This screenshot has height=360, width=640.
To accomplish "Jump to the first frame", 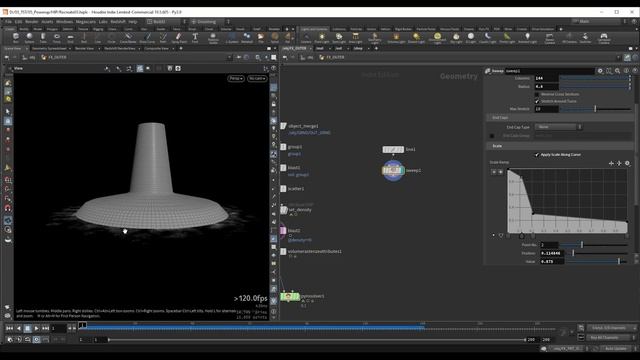I will pyautogui.click(x=9, y=328).
